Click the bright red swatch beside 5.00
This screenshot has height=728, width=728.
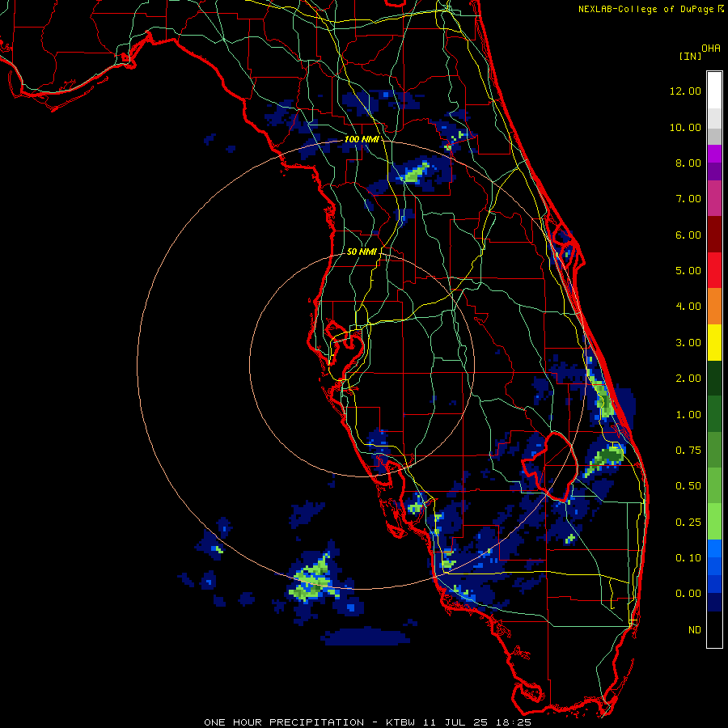[x=714, y=270]
